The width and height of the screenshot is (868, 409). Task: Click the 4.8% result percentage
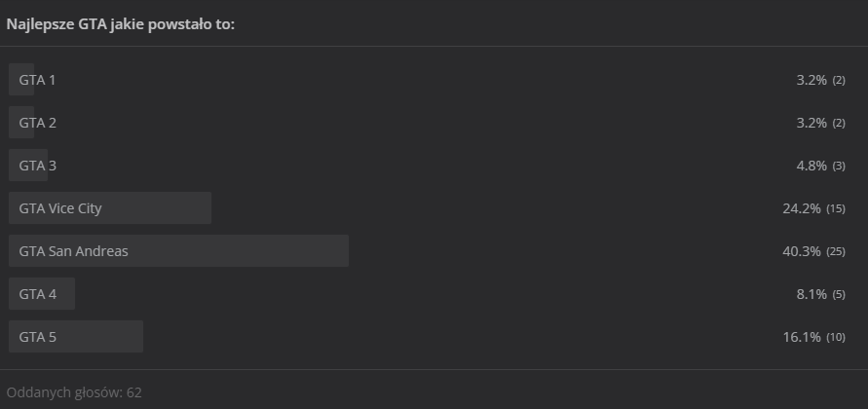[811, 166]
